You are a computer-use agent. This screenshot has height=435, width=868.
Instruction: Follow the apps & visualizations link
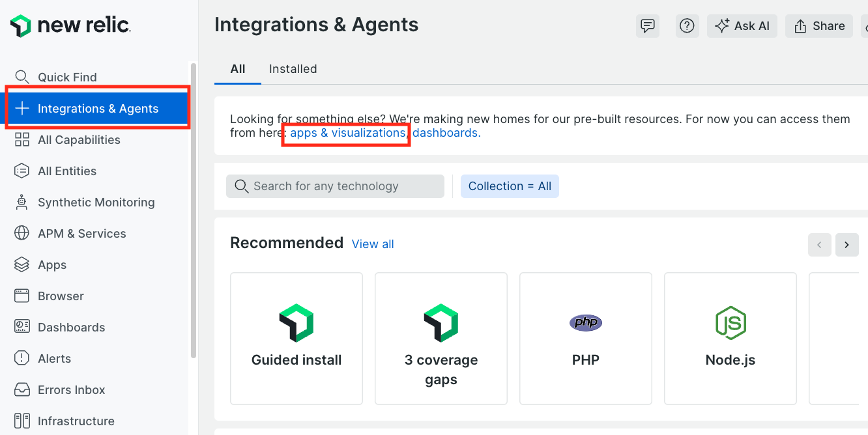347,133
